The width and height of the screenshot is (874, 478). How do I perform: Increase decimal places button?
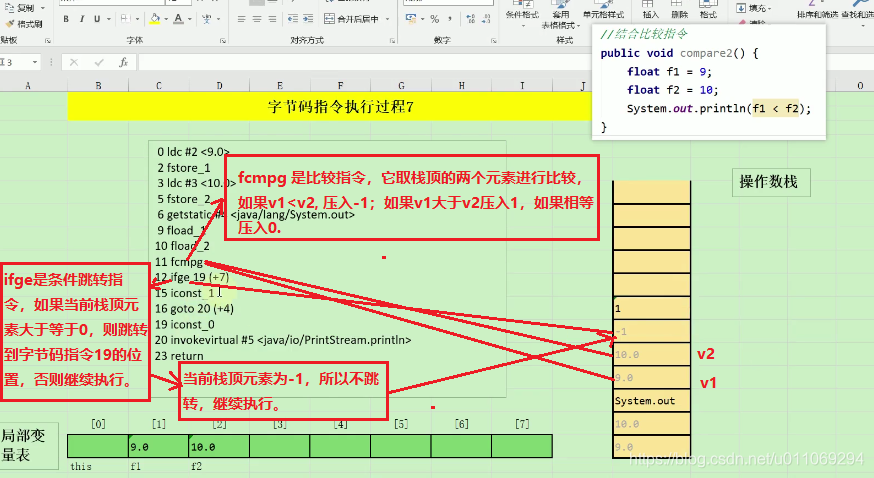pyautogui.click(x=470, y=19)
